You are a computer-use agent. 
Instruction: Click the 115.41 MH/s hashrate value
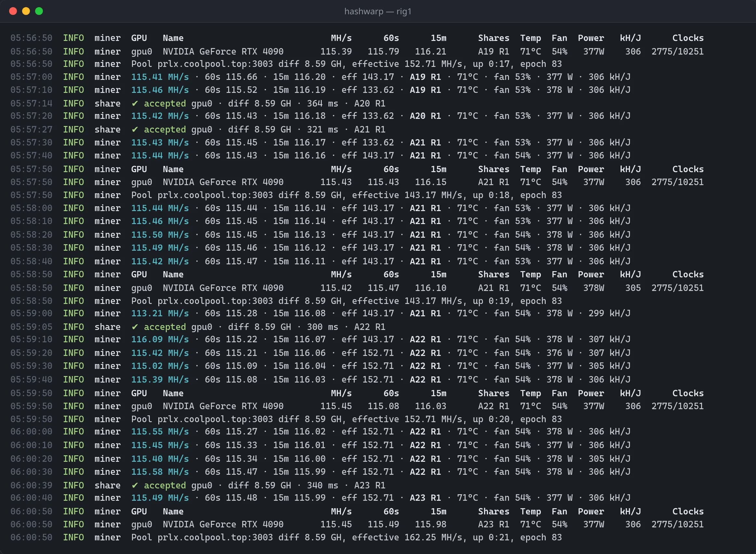(160, 77)
